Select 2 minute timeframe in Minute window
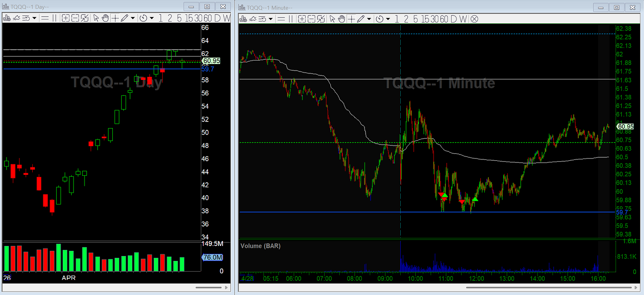The image size is (644, 295). click(406, 19)
